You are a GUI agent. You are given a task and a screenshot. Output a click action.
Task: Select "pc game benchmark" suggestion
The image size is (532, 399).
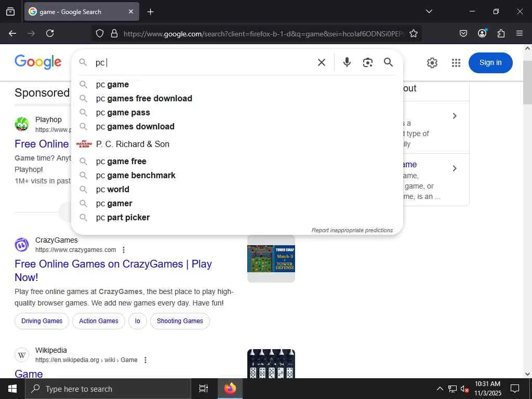pos(237,176)
